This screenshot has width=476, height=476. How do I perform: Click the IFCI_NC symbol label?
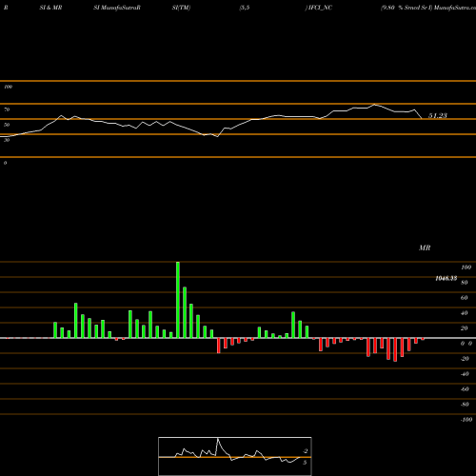click(x=320, y=8)
